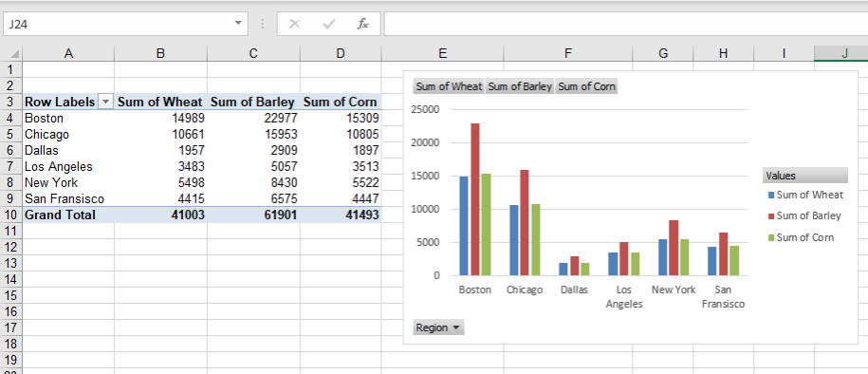Image resolution: width=868 pixels, height=374 pixels.
Task: Select row 15 header
Action: click(x=11, y=295)
